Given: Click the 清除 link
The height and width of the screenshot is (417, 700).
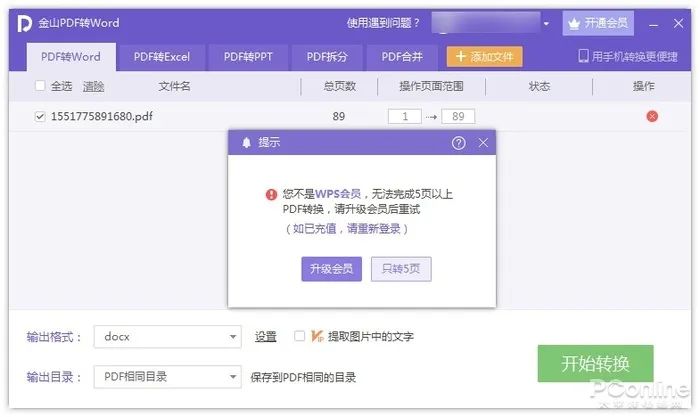Looking at the screenshot, I should pyautogui.click(x=93, y=86).
